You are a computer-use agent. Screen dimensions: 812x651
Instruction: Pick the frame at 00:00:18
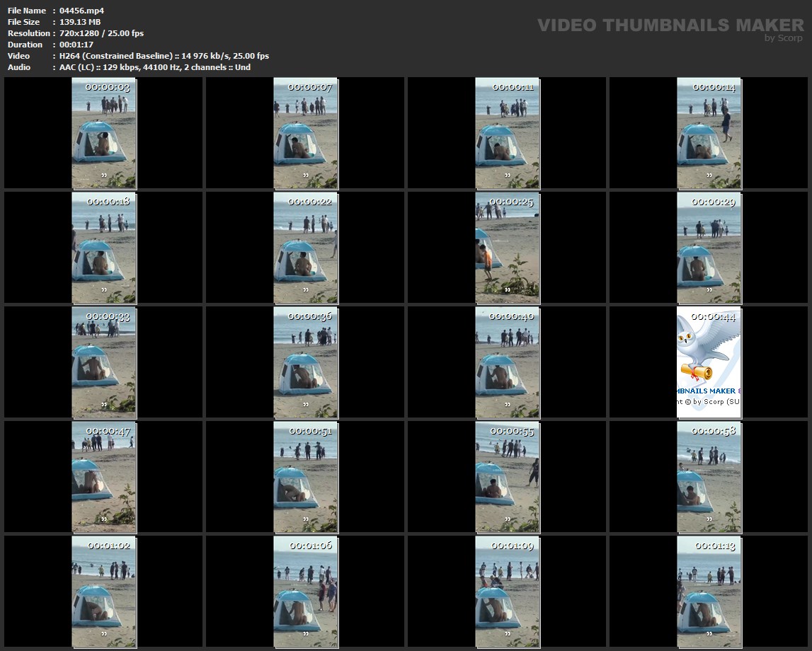click(x=104, y=248)
